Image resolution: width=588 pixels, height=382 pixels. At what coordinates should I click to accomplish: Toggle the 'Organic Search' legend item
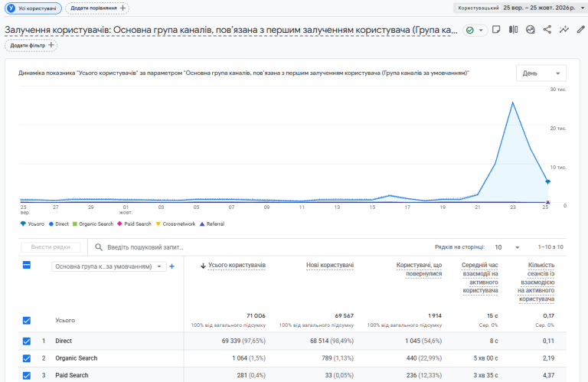(93, 224)
